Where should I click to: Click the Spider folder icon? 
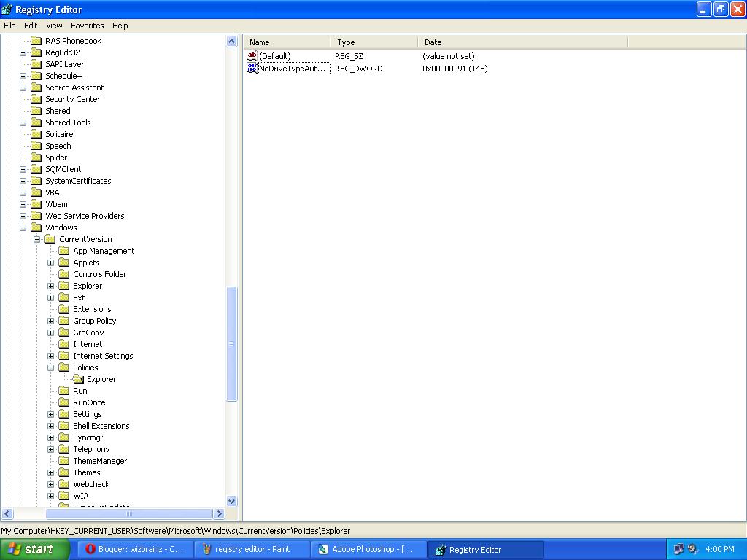36,157
